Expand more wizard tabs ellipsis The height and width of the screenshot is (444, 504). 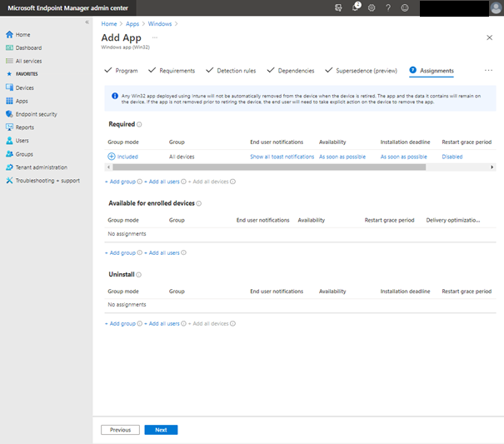point(488,71)
